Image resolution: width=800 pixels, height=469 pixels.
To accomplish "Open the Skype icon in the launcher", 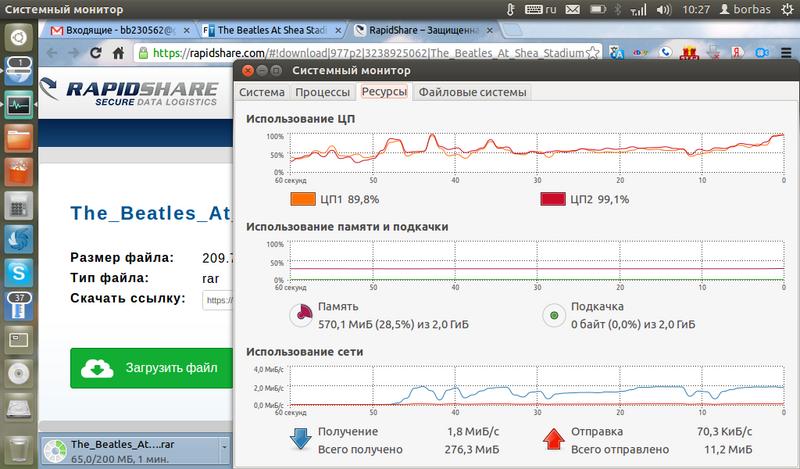I will pyautogui.click(x=19, y=273).
